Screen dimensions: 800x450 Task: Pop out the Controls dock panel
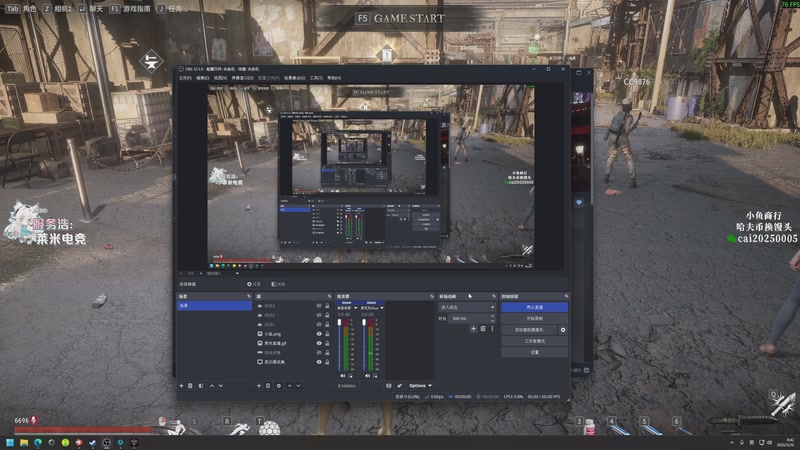coord(566,296)
